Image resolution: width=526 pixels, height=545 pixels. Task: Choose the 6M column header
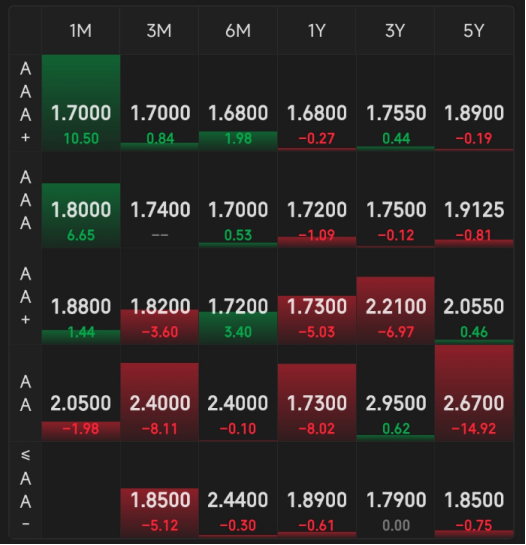[238, 31]
